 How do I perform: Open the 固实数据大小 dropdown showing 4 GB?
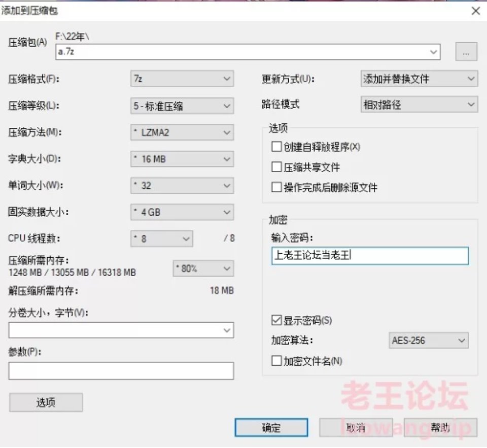tap(182, 212)
